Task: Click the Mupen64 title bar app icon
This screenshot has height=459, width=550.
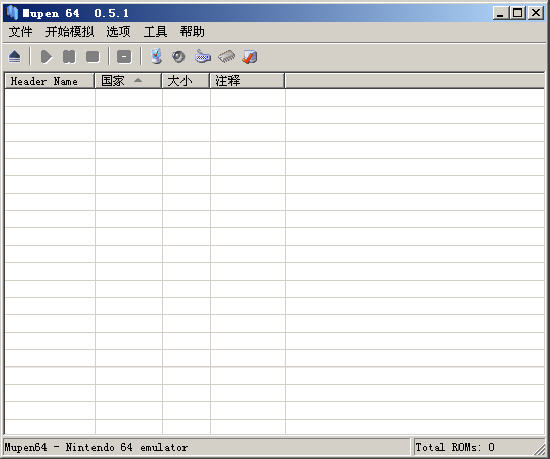Action: click(12, 13)
